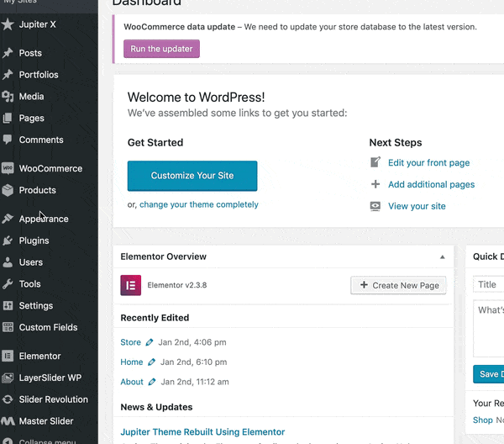504x444 pixels.
Task: Open the Appearance menu
Action: coord(44,219)
